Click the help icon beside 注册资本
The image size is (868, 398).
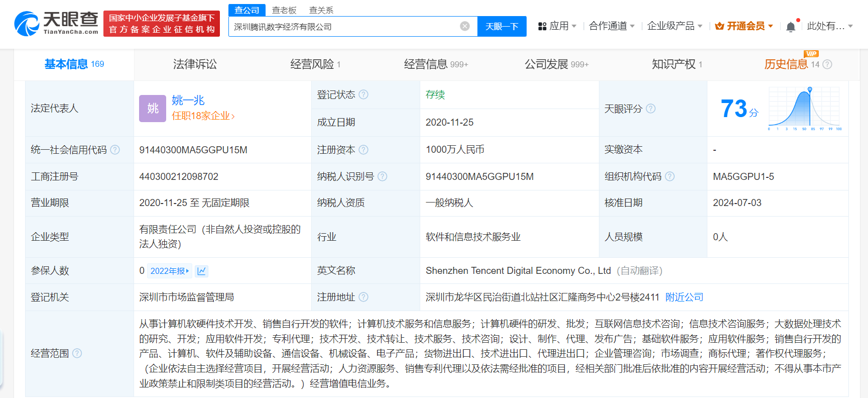(x=363, y=150)
